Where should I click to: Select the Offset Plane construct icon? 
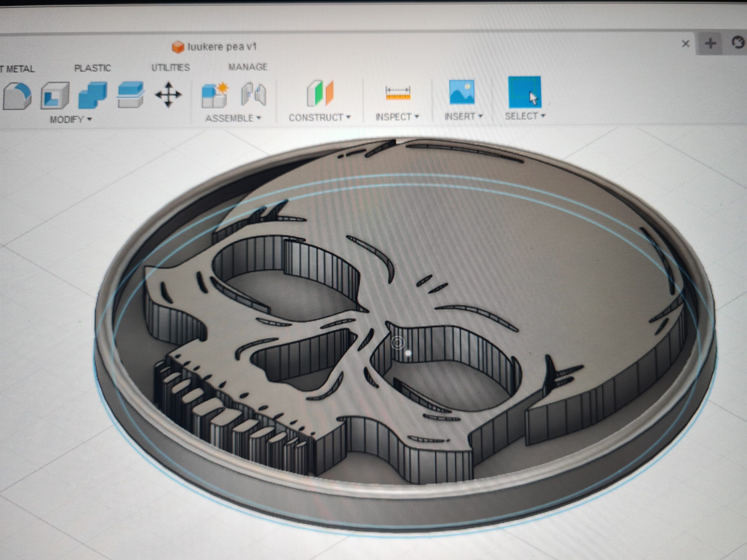320,93
